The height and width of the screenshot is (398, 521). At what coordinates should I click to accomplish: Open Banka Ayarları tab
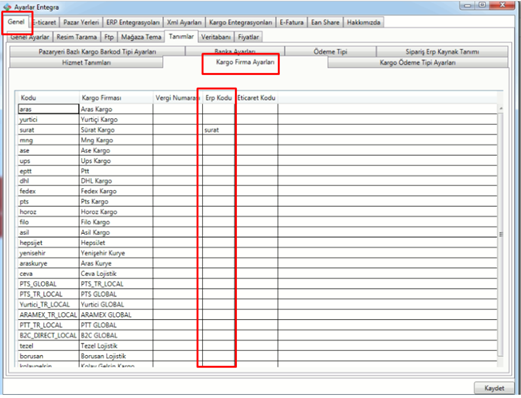[x=235, y=51]
